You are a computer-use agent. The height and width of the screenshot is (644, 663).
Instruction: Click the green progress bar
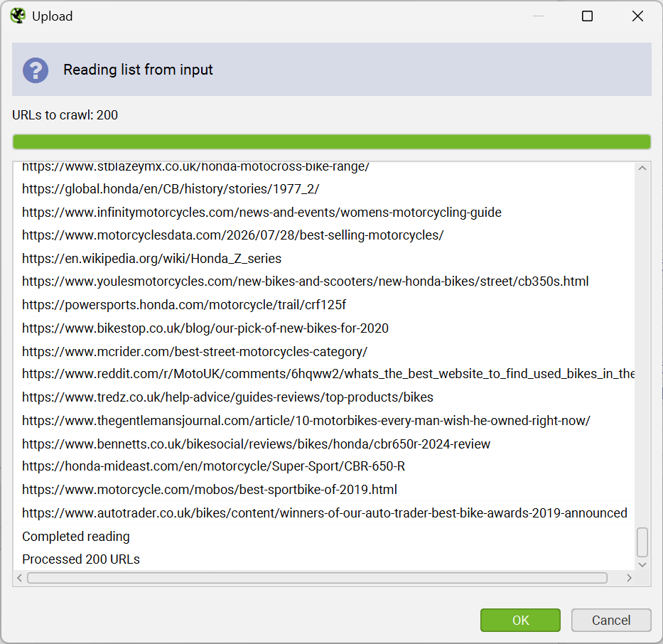coord(331,141)
